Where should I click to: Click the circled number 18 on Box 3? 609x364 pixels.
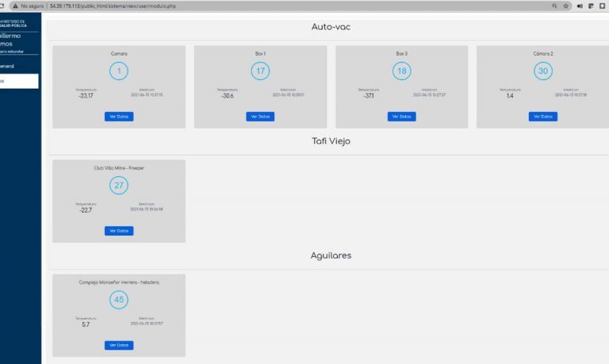(x=401, y=71)
